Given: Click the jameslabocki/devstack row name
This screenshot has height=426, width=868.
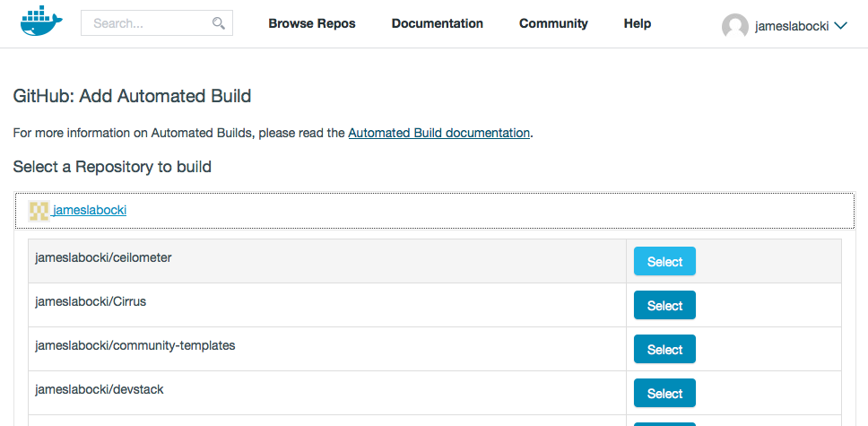Looking at the screenshot, I should pyautogui.click(x=99, y=389).
